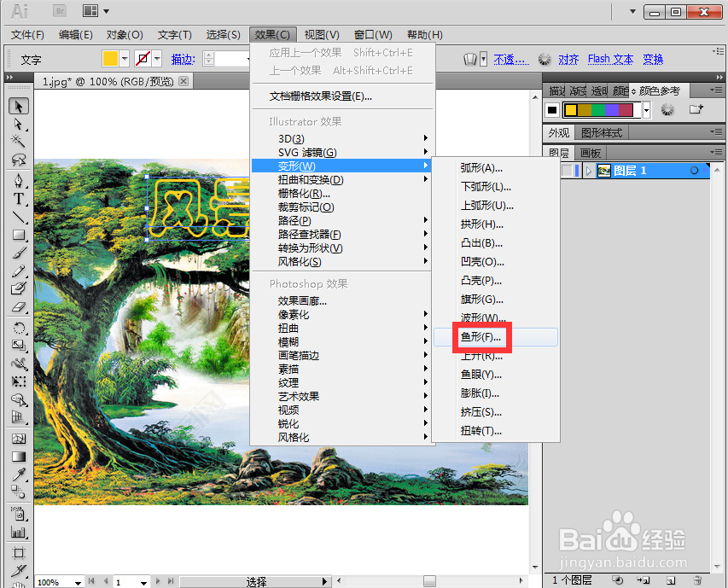The width and height of the screenshot is (728, 588).
Task: Select the Magic Wand tool
Action: point(19,141)
